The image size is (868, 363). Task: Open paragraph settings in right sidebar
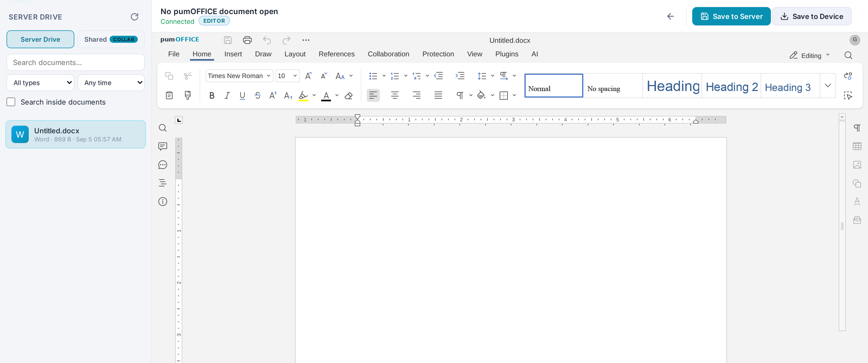pyautogui.click(x=857, y=128)
